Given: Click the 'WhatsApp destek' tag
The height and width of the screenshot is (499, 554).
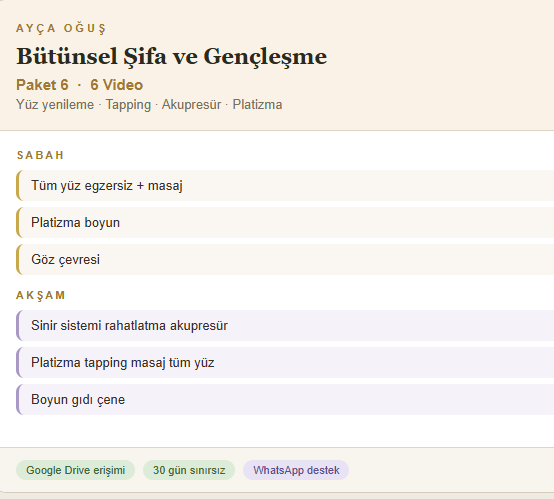Looking at the screenshot, I should pos(296,470).
